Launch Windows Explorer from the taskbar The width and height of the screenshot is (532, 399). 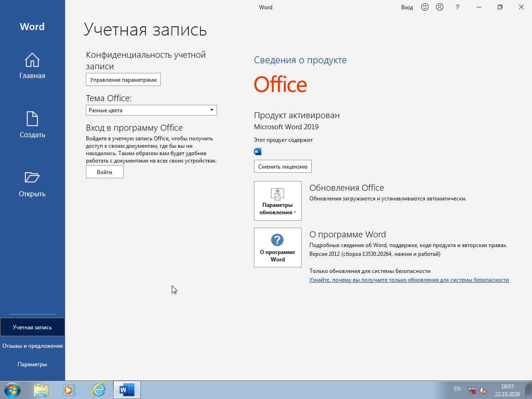(x=41, y=390)
